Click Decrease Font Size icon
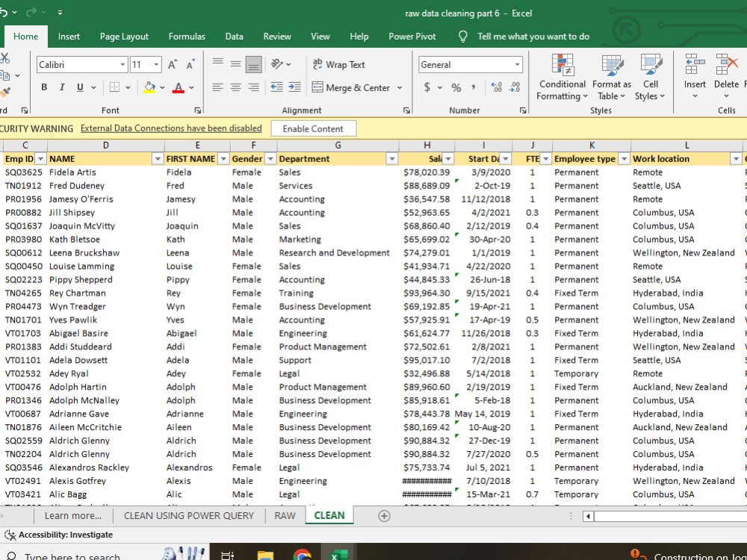This screenshot has height=560, width=747. (190, 65)
